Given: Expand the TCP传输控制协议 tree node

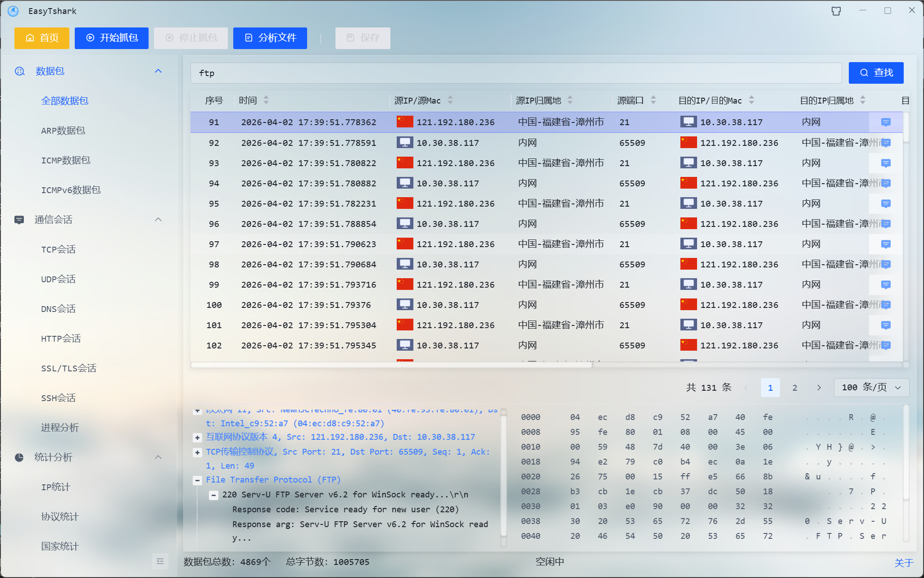Looking at the screenshot, I should click(x=197, y=452).
